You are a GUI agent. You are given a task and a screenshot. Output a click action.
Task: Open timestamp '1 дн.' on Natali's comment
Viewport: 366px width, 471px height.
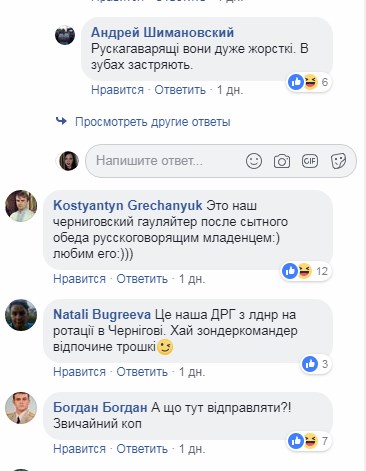tap(192, 372)
